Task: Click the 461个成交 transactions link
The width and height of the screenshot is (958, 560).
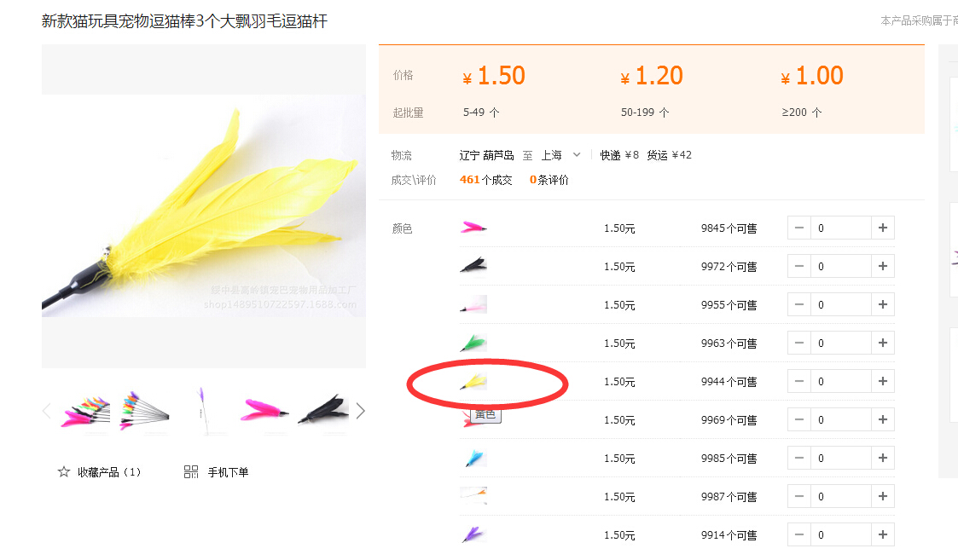Action: tap(485, 180)
